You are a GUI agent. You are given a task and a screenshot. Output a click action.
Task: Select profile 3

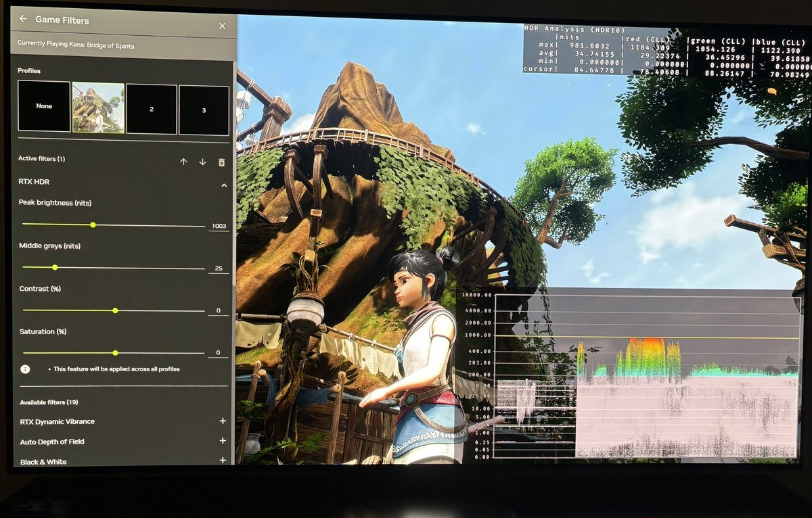204,110
